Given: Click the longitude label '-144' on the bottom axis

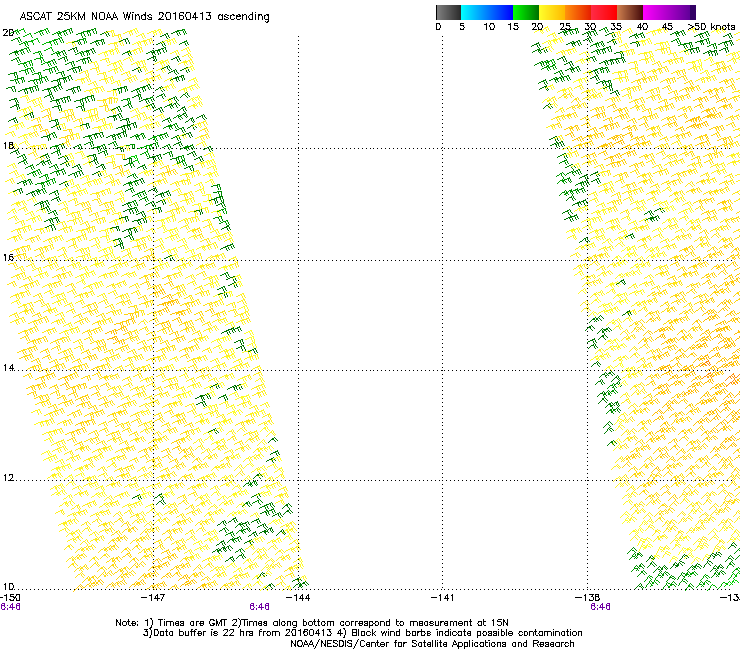Looking at the screenshot, I should [299, 598].
